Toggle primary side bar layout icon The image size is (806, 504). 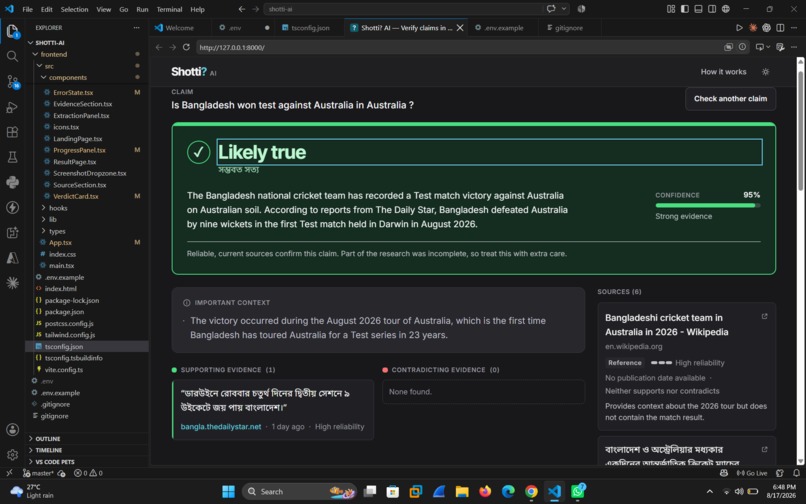(x=685, y=9)
